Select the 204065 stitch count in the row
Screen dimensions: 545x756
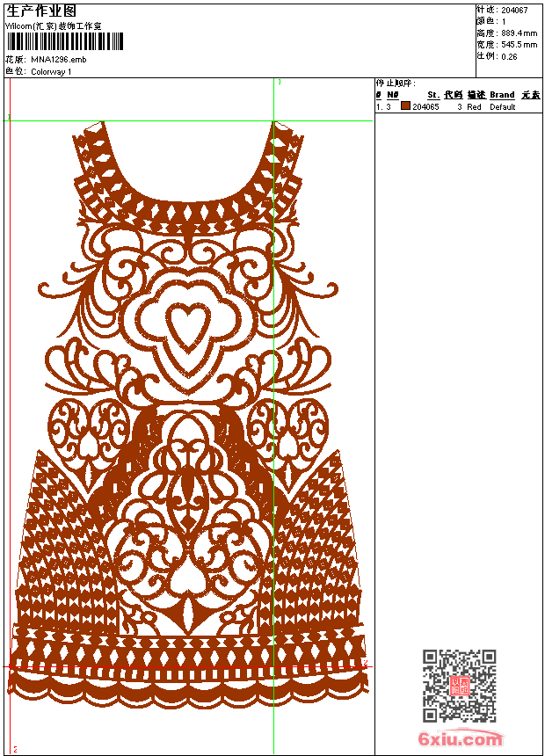[425, 106]
